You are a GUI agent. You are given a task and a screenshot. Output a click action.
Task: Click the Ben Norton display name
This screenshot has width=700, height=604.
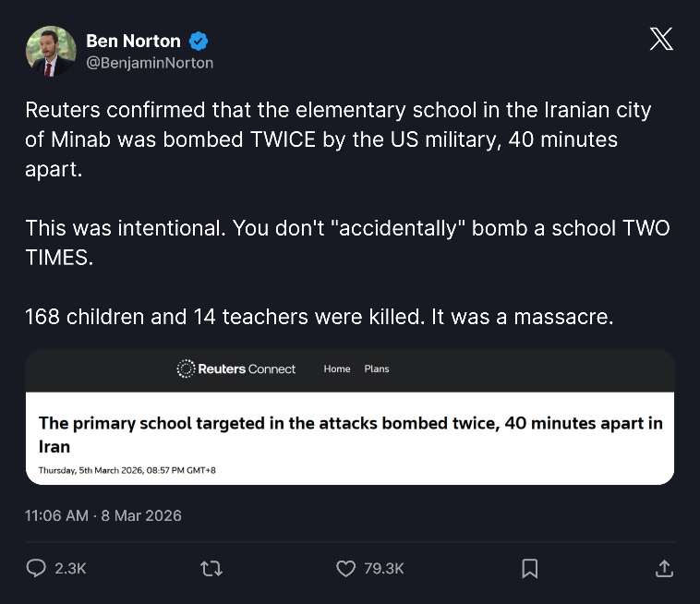[133, 41]
